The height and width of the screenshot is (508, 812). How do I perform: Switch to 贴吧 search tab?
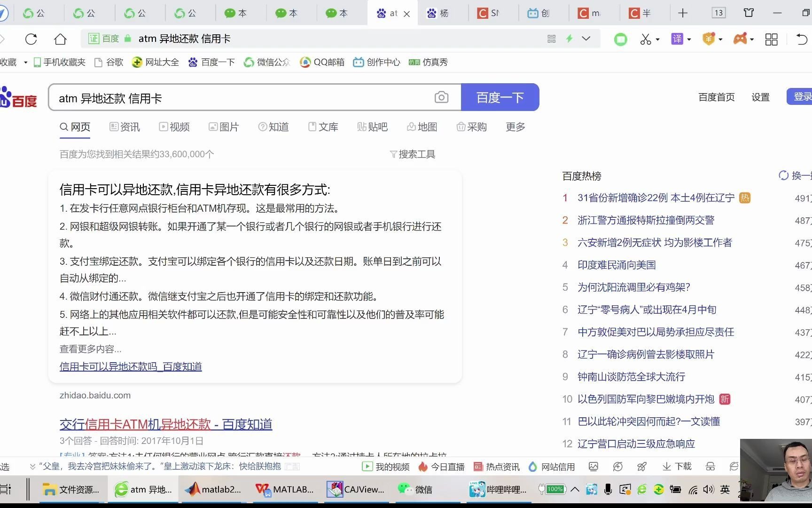(x=373, y=127)
